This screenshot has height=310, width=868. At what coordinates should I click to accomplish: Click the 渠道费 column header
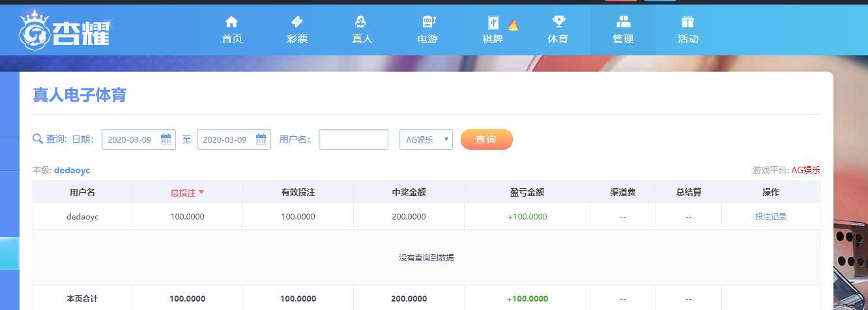coord(623,192)
